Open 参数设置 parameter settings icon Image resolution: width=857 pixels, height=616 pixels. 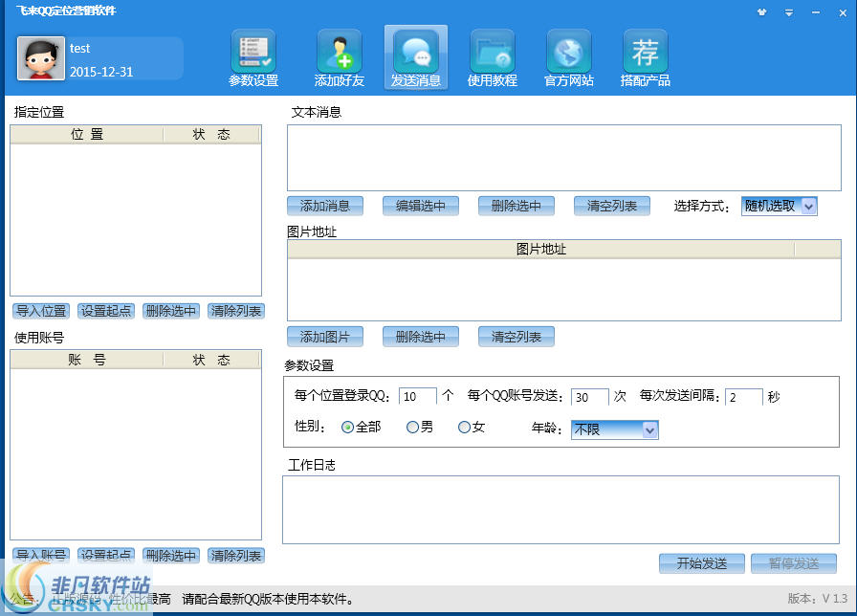coord(253,58)
